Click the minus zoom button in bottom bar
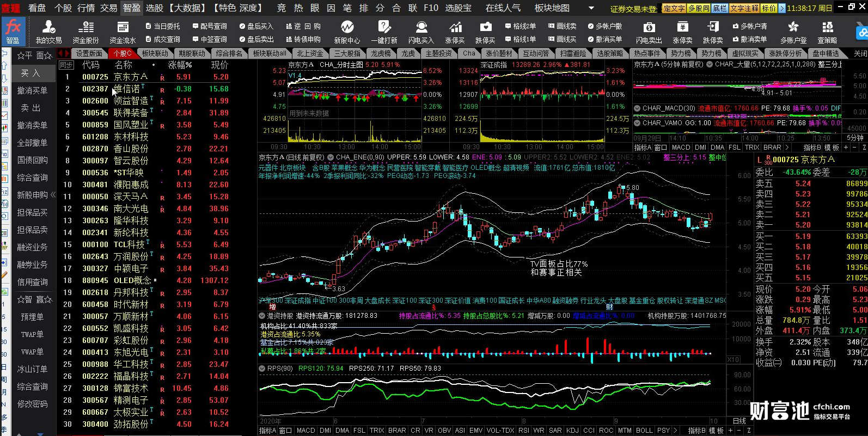This screenshot has width=868, height=436. (x=739, y=430)
